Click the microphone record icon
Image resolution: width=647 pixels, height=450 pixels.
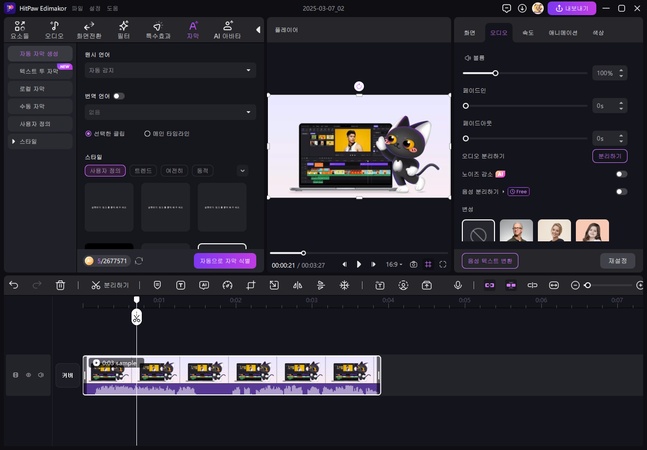pos(458,285)
